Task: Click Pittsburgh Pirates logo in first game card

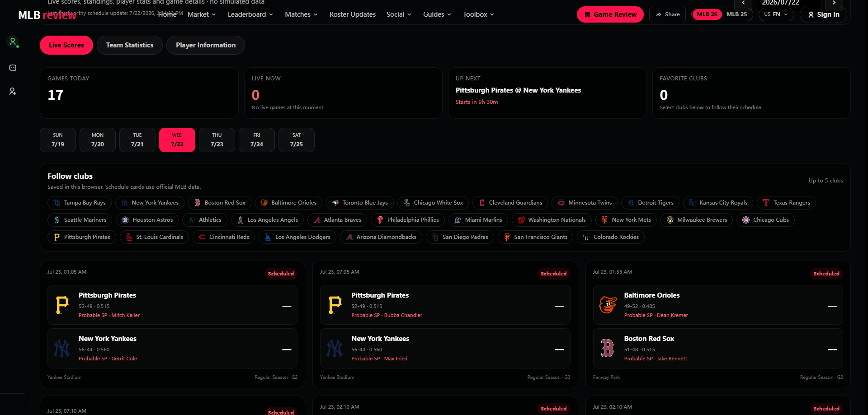Action: [62, 305]
